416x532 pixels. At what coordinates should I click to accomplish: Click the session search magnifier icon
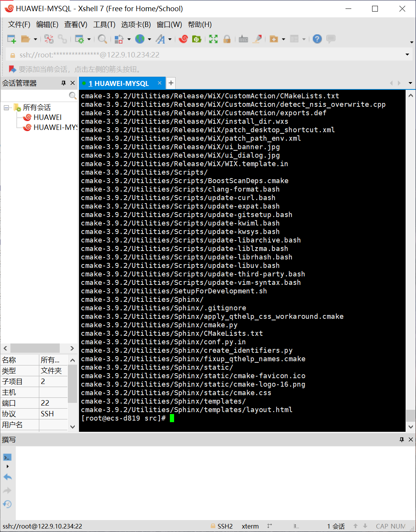point(72,95)
